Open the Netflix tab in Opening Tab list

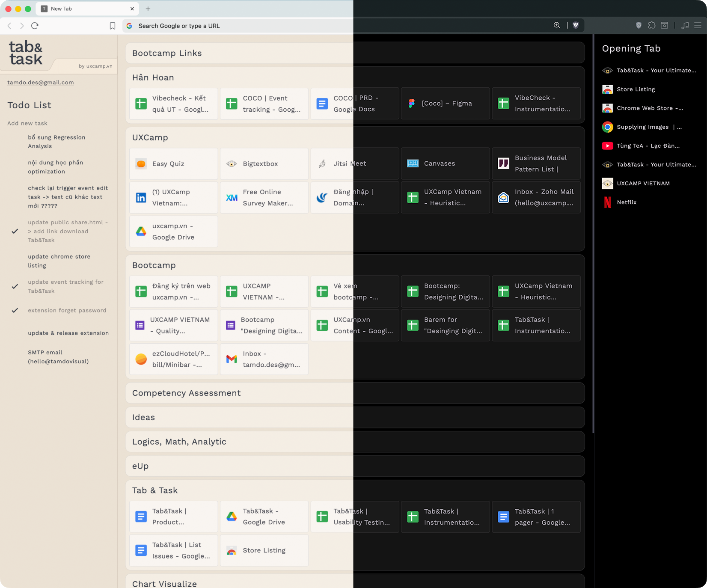[627, 202]
